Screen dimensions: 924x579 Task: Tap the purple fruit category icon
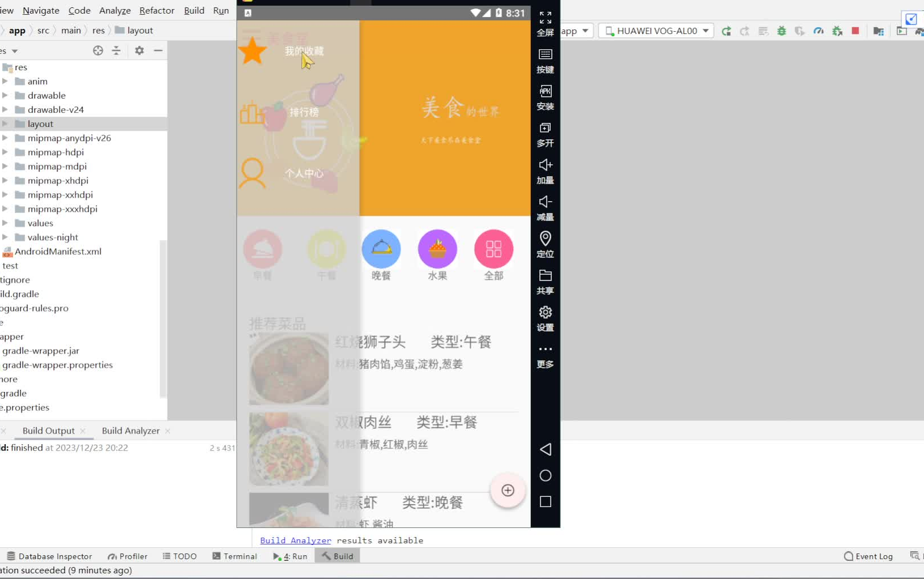(437, 249)
